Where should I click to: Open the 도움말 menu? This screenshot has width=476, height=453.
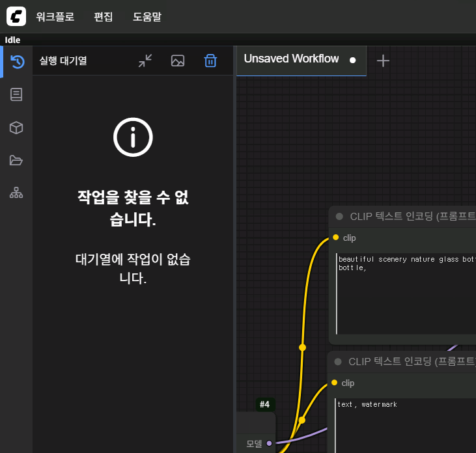coord(147,17)
